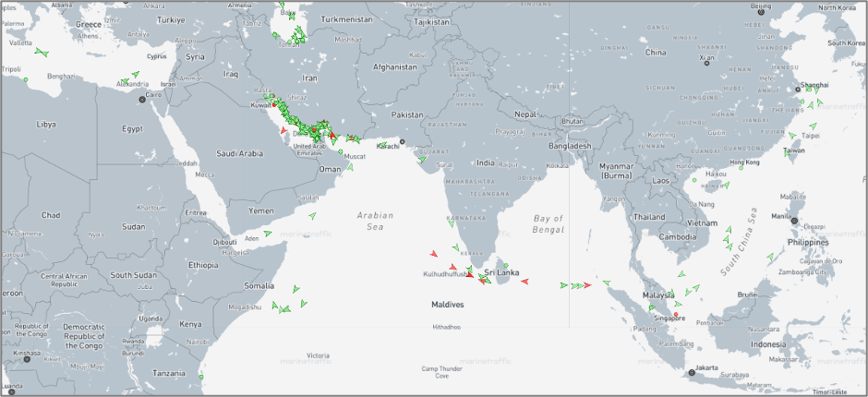Click the "Yemen" country label
The width and height of the screenshot is (868, 397).
coord(260,211)
